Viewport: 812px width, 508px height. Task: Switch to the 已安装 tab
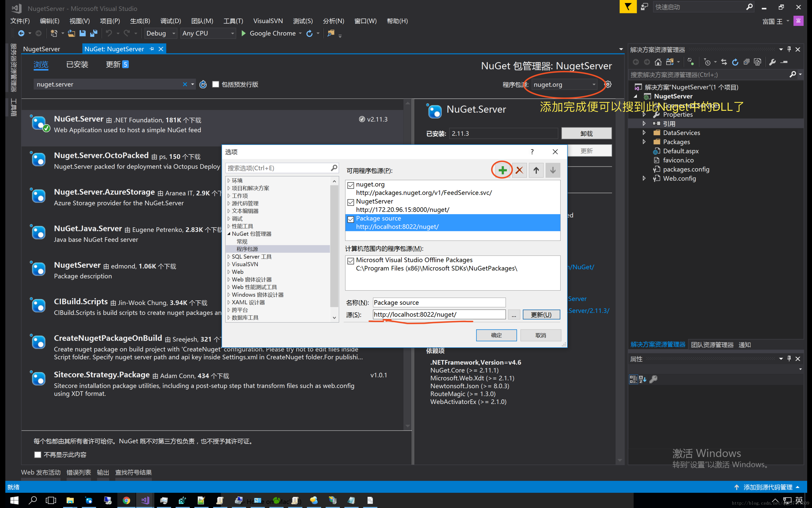click(x=77, y=64)
